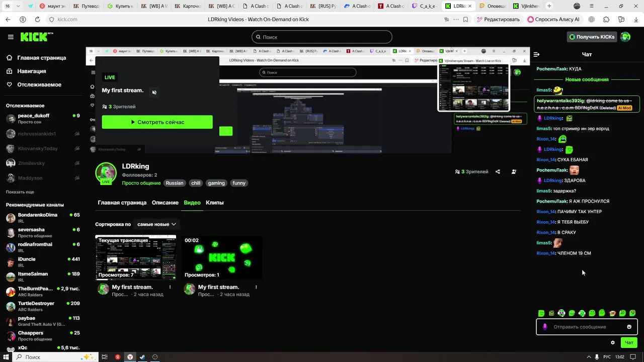Click the funny tag
Image resolution: width=644 pixels, height=362 pixels.
click(x=239, y=183)
